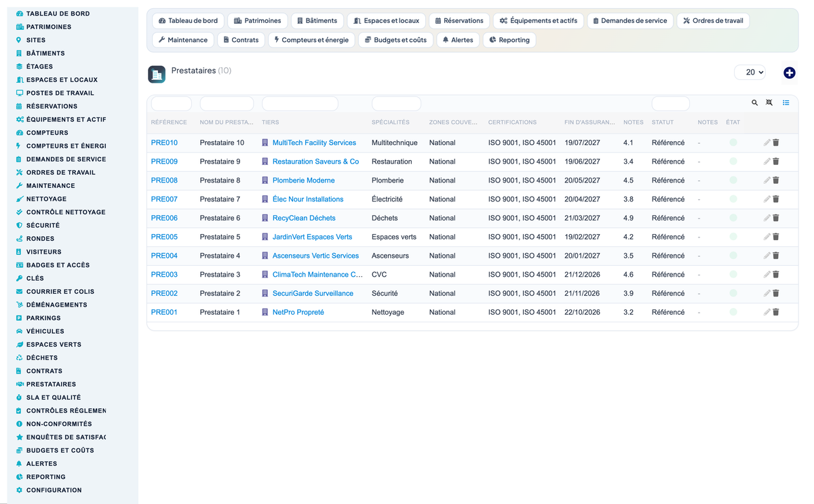Open the Contrats top tab

[241, 40]
